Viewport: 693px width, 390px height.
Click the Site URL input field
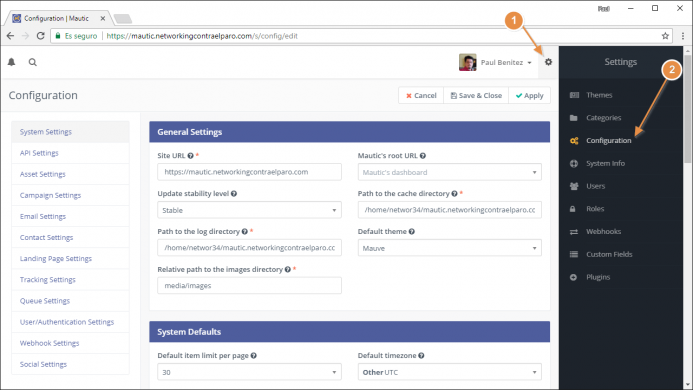coord(249,172)
